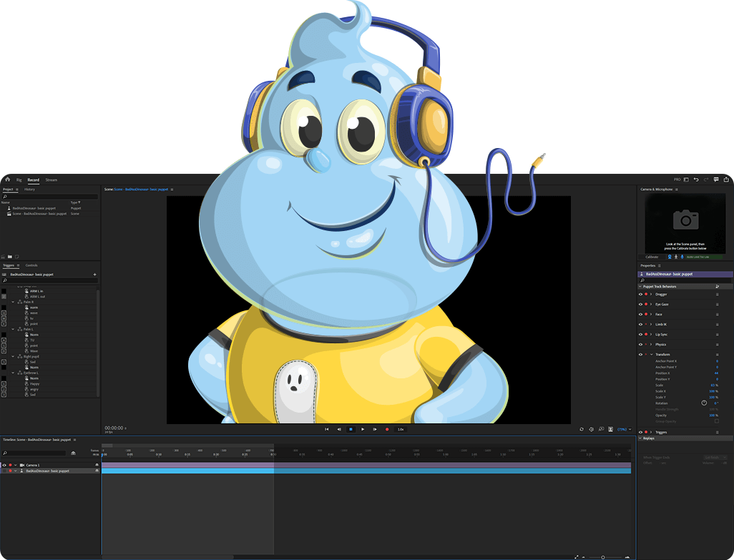This screenshot has height=560, width=734.
Task: Click the Home icon
Action: click(x=7, y=180)
